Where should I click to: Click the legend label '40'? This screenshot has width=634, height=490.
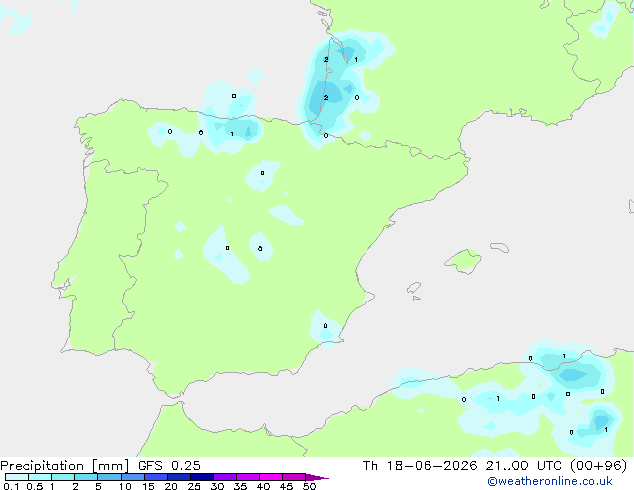coord(263,486)
